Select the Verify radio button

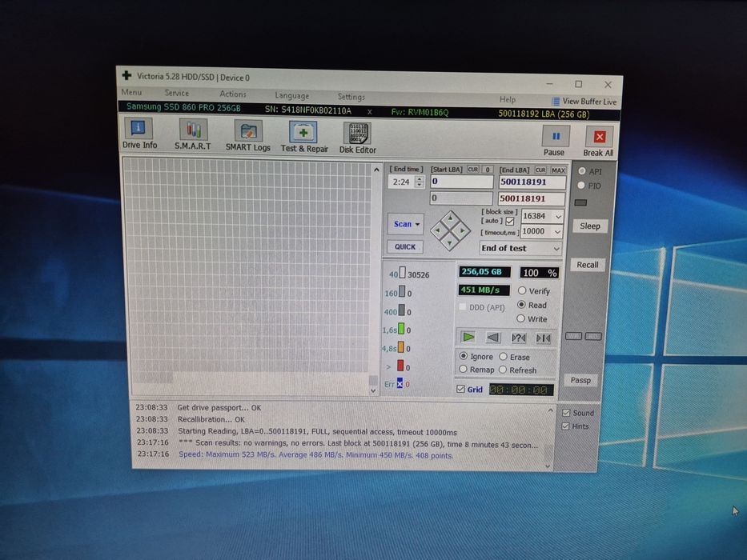522,290
